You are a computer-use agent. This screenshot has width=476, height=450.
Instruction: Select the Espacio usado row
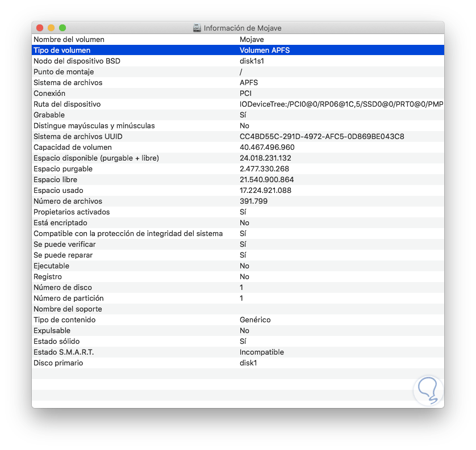[x=59, y=191]
